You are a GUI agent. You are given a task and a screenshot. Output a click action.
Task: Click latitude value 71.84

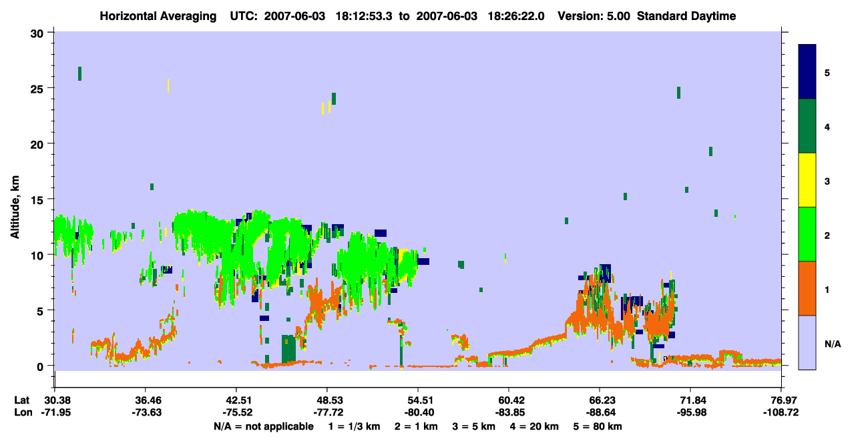click(x=690, y=400)
